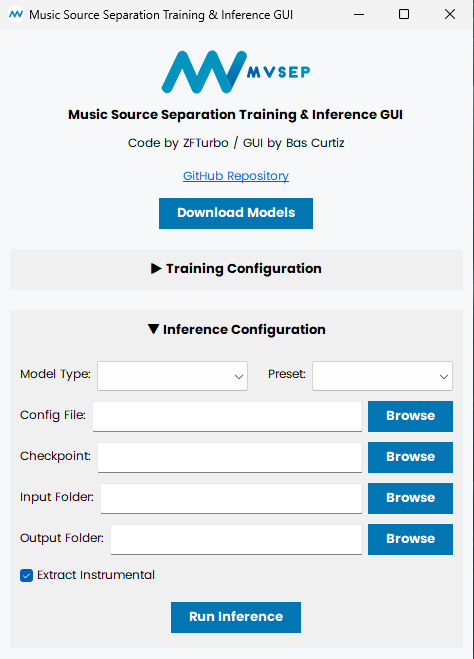Image resolution: width=474 pixels, height=659 pixels.
Task: Click the Download Models button
Action: [236, 213]
